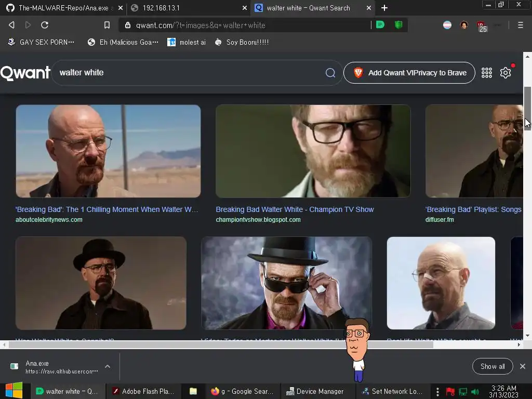Image resolution: width=532 pixels, height=399 pixels.
Task: Click the vertical scrollbar up arrow
Action: point(527,56)
